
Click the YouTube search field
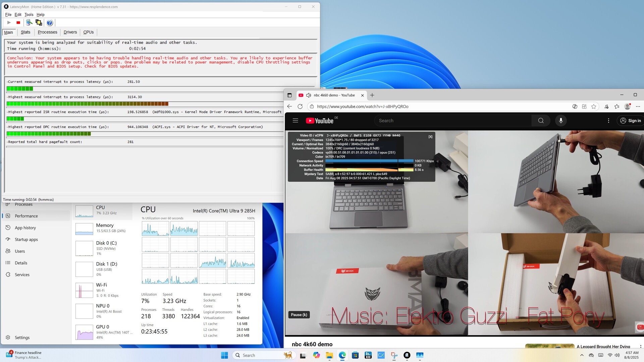(453, 121)
